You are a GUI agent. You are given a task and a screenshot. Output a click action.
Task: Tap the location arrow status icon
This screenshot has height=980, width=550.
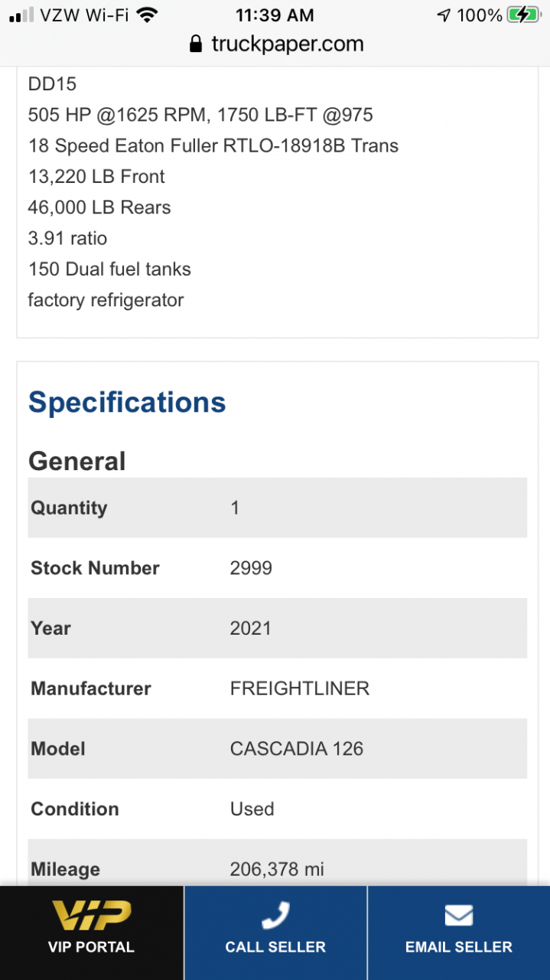click(x=444, y=15)
